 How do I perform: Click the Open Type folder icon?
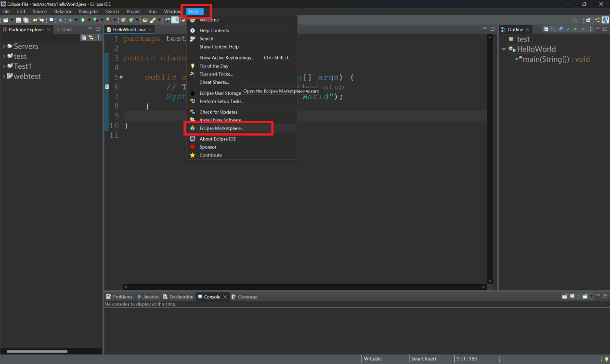[145, 20]
